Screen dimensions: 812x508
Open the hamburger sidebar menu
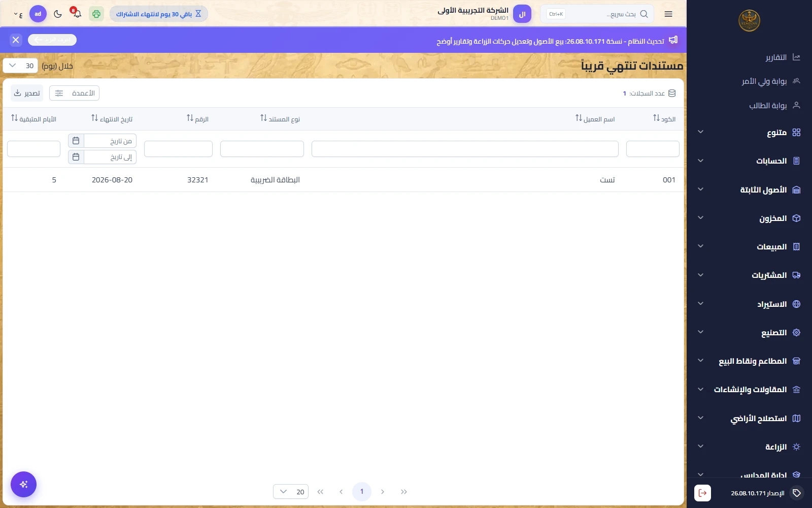pyautogui.click(x=668, y=14)
